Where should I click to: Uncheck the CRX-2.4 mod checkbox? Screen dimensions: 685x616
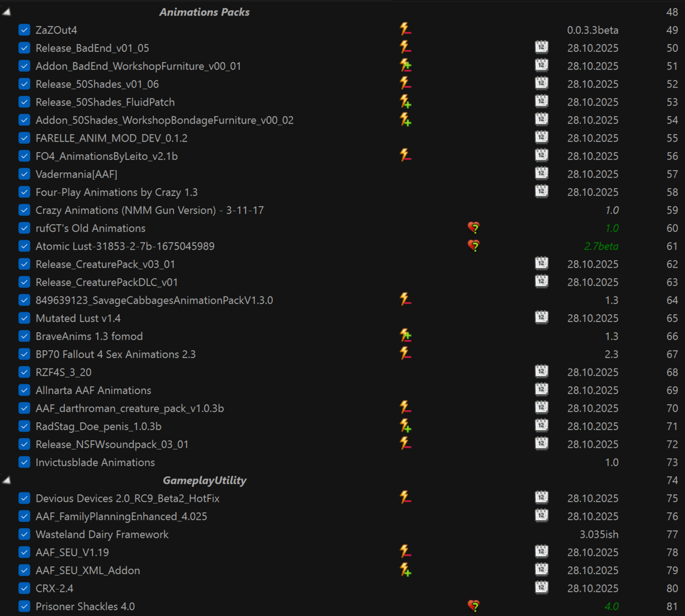24,588
